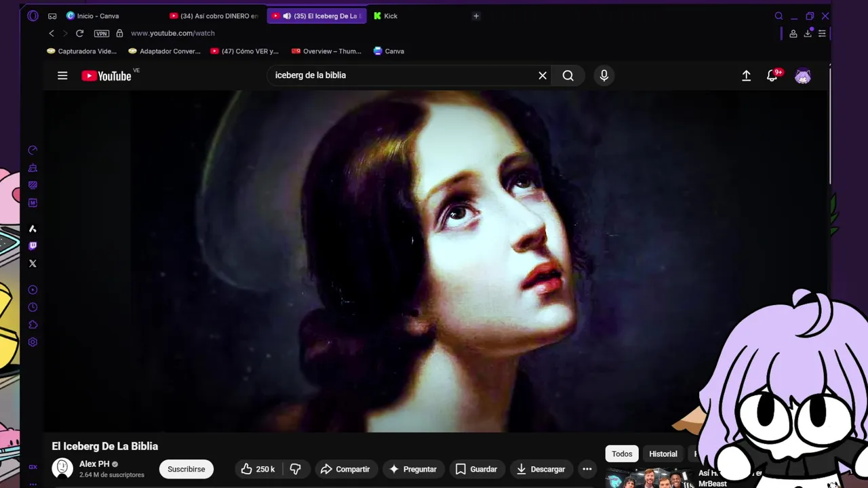Open GX Cleaner sidebar icon
Image resolution: width=868 pixels, height=488 pixels.
[33, 167]
